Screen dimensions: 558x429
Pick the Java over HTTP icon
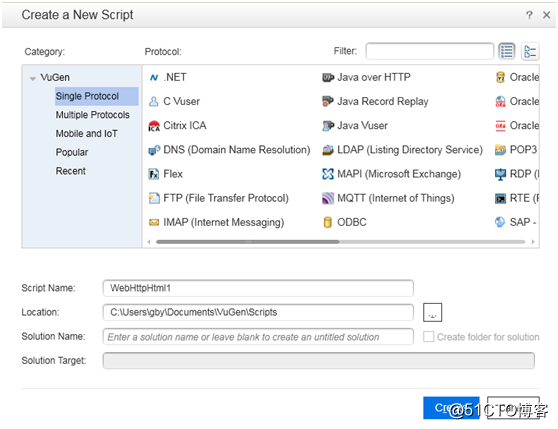328,78
